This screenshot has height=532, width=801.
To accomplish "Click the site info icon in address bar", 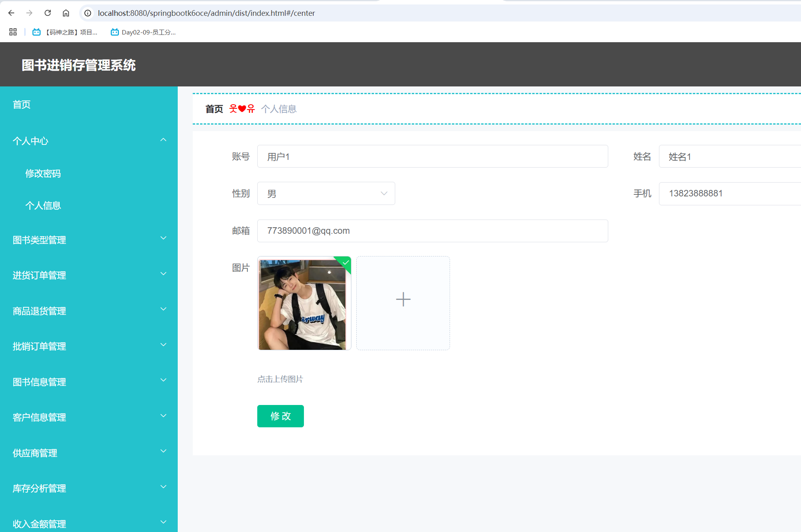I will point(88,13).
